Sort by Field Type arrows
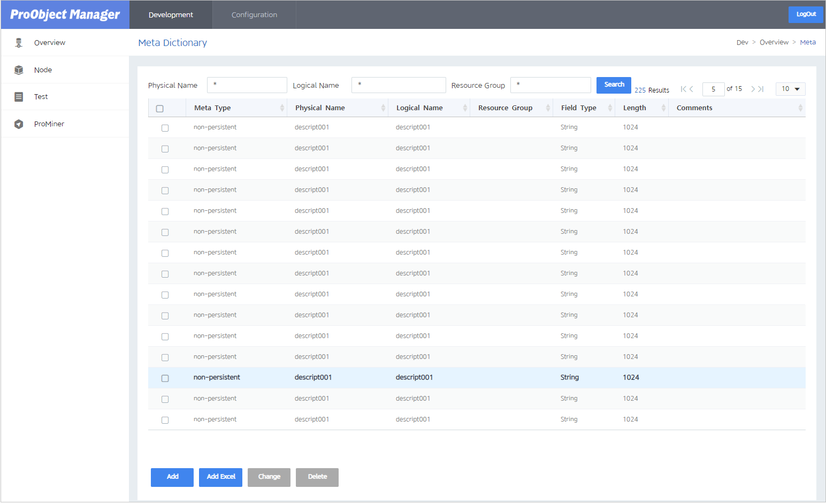This screenshot has height=504, width=826. pyautogui.click(x=610, y=108)
